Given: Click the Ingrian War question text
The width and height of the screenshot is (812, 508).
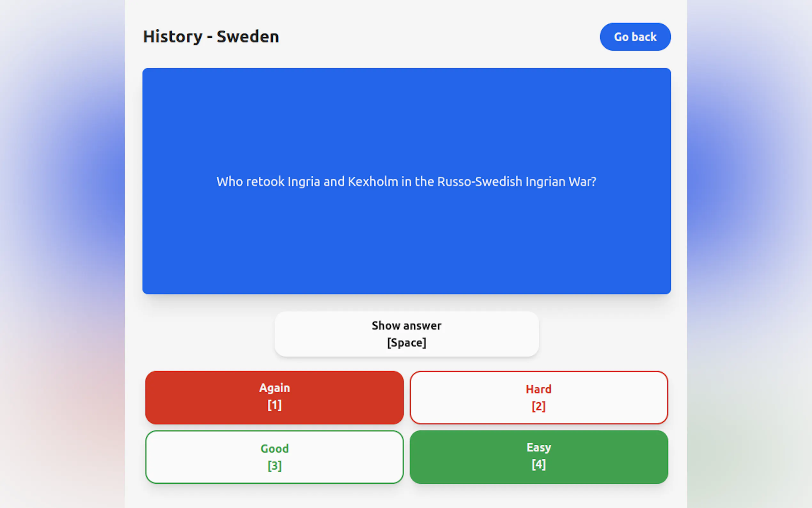Looking at the screenshot, I should pos(406,182).
